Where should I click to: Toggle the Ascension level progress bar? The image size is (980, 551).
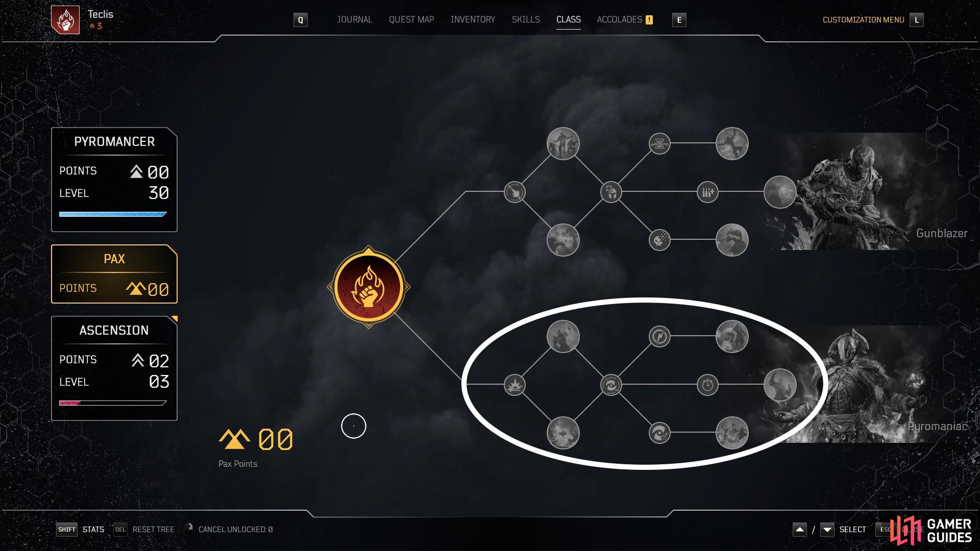[113, 403]
